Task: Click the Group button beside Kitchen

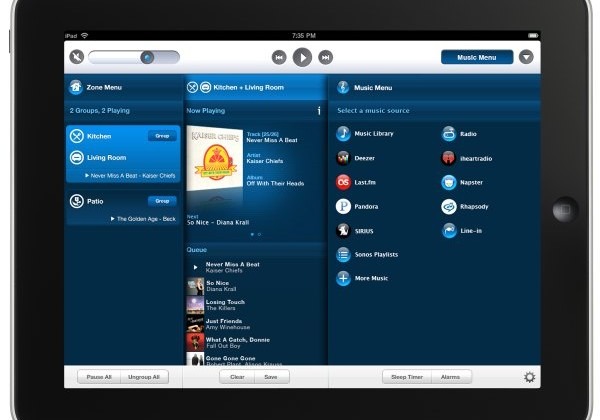Action: click(x=162, y=136)
